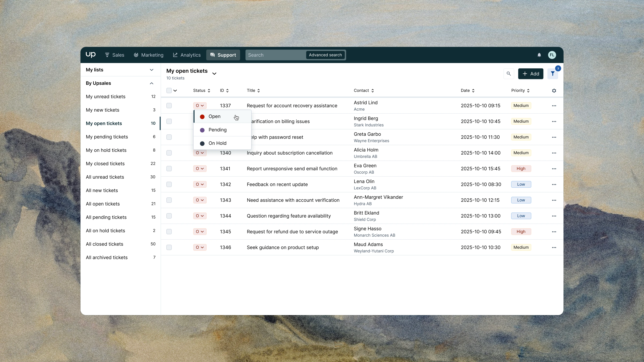
Task: Select checkbox for ticket 1340
Action: 169,153
